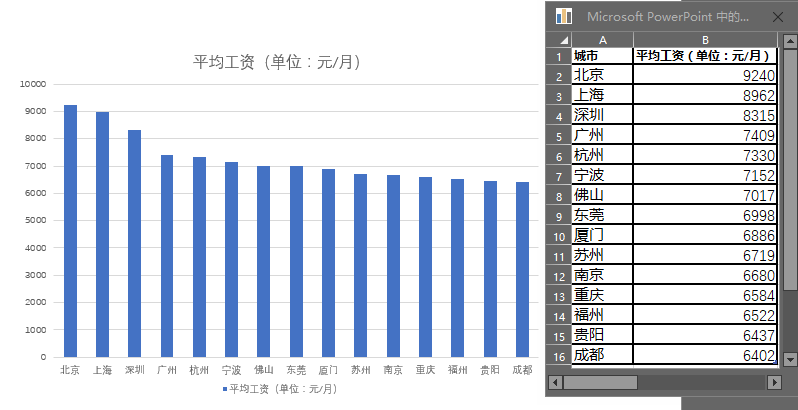Select the value cell 6584
This screenshot has width=798, height=410.
(x=705, y=295)
